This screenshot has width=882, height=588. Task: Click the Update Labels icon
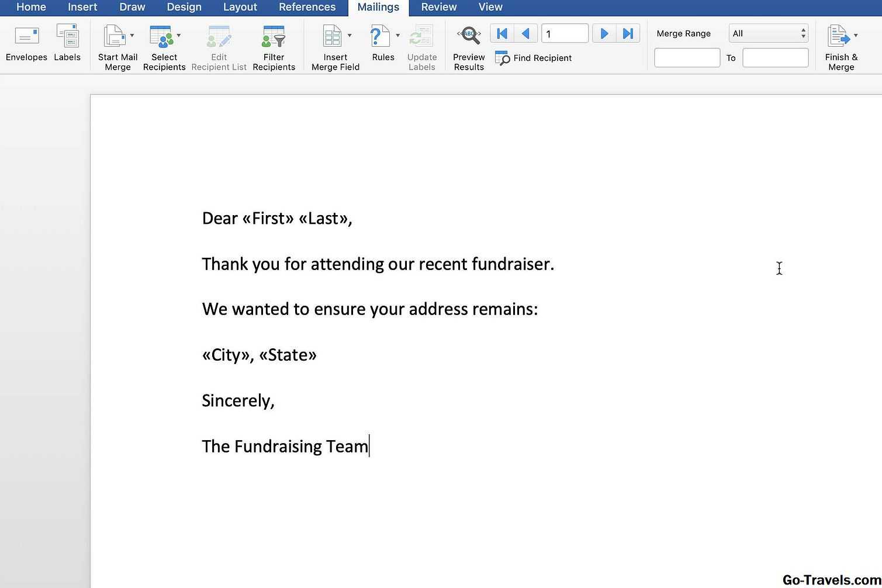pos(421,36)
